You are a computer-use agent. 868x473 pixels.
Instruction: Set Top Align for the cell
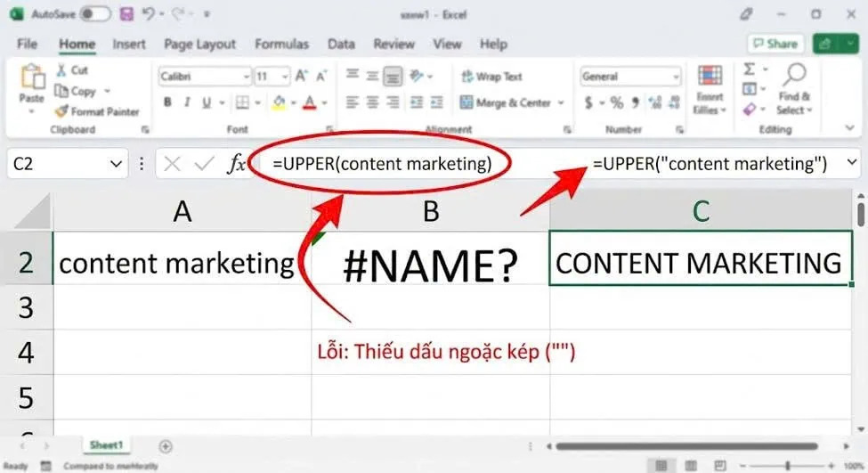click(x=353, y=74)
